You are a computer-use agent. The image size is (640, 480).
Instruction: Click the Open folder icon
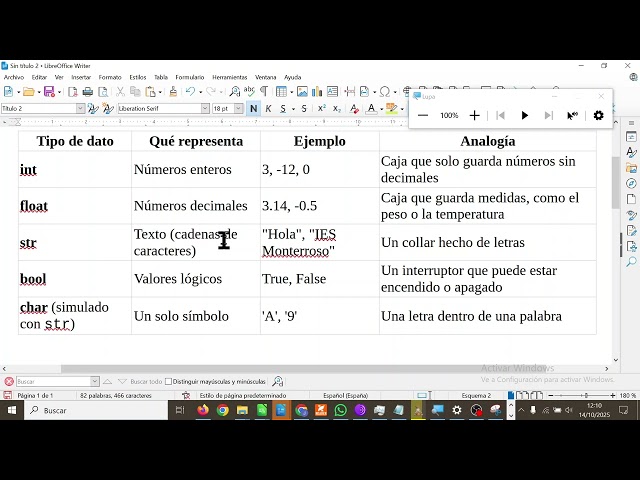(x=28, y=91)
